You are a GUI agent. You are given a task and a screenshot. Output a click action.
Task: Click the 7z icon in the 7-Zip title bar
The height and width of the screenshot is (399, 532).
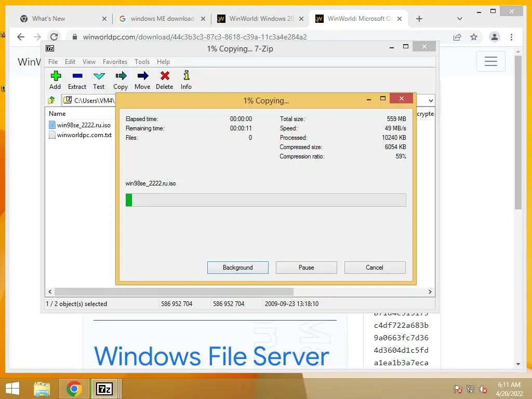[50, 48]
